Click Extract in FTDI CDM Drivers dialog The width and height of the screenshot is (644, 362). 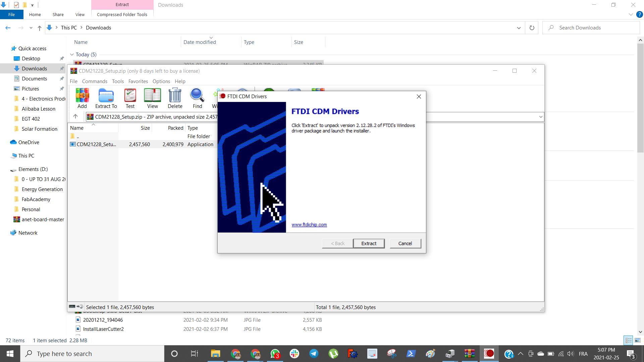tap(369, 243)
